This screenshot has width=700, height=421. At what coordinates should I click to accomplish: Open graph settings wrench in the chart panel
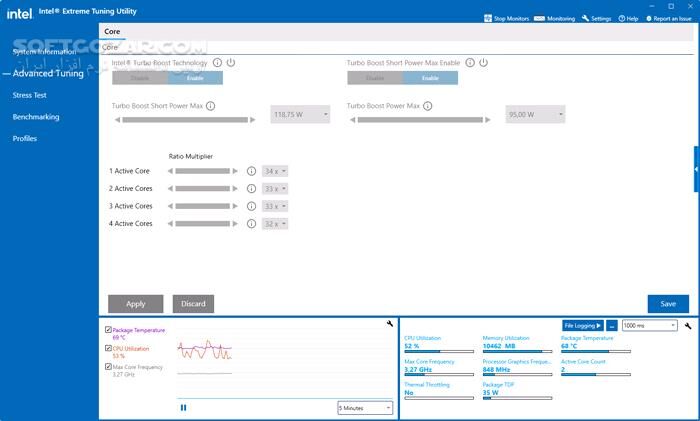(389, 325)
